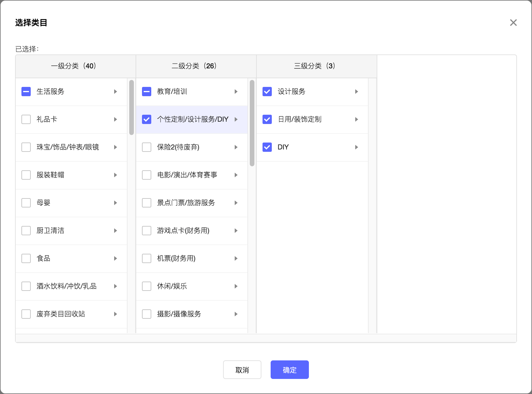Click the first-level category list scrollbar
Image resolution: width=532 pixels, height=394 pixels.
pos(132,107)
